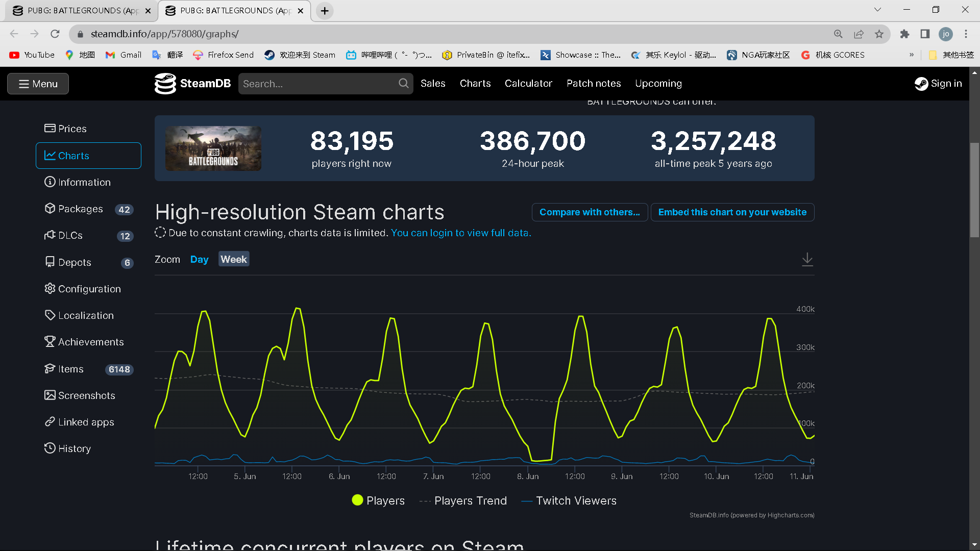Viewport: 980px width, 551px height.
Task: Click the SteamDB search input field
Action: tap(319, 84)
